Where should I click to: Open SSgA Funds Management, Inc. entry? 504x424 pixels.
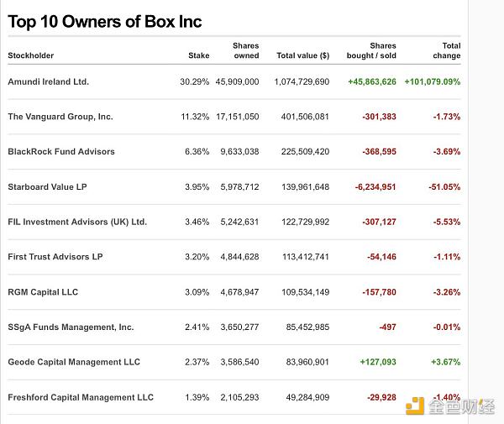click(x=71, y=327)
